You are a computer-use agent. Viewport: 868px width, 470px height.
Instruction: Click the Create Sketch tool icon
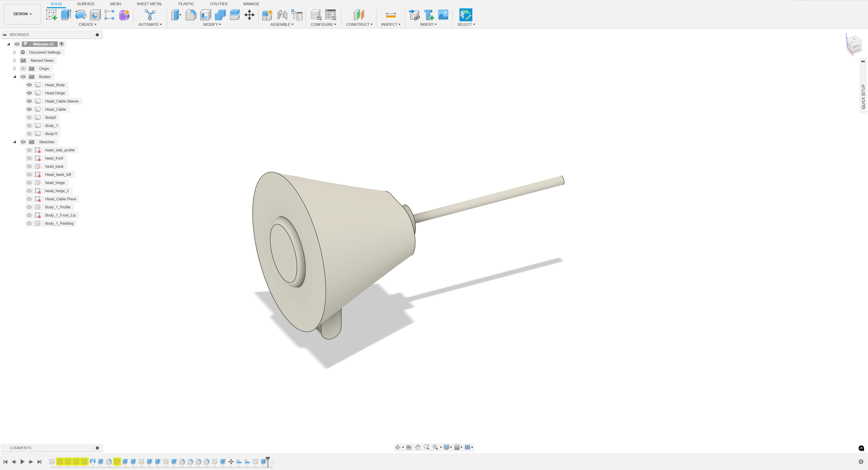click(x=51, y=15)
